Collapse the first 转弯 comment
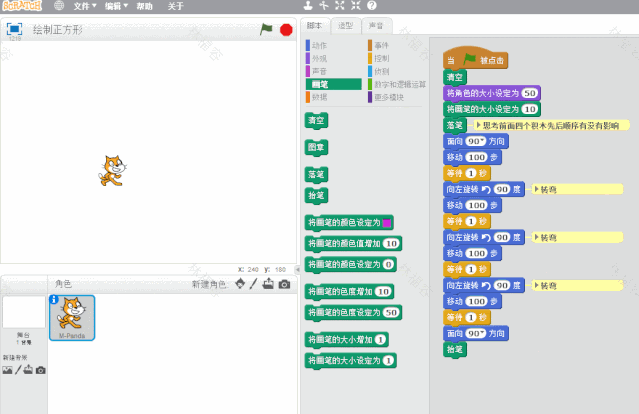Image resolution: width=639 pixels, height=414 pixels. (536, 188)
